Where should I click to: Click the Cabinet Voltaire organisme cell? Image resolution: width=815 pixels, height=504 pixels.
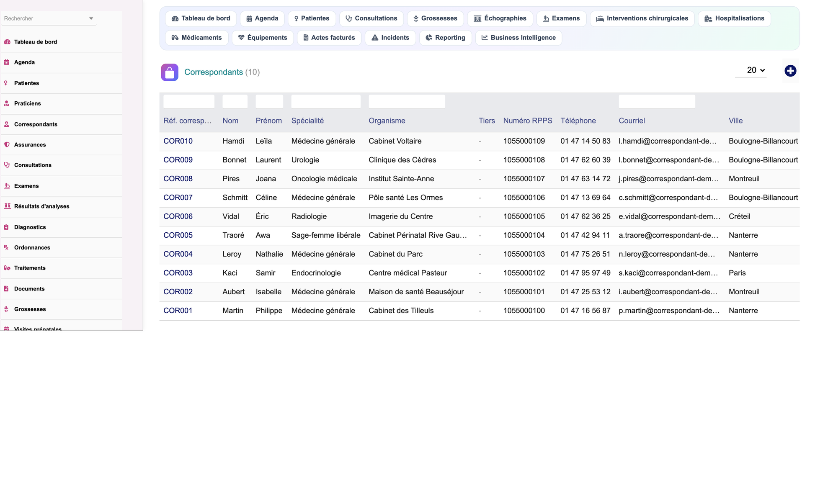(x=395, y=141)
